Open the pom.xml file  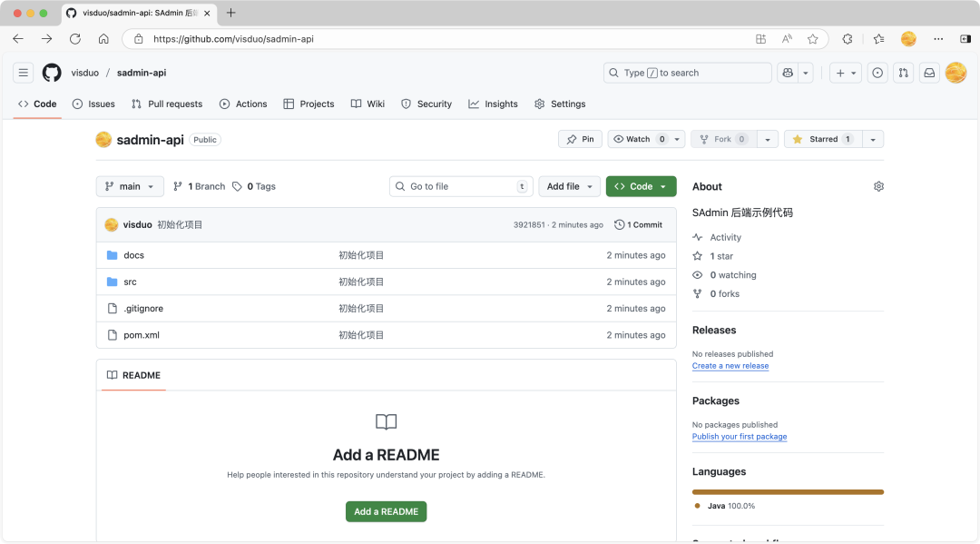142,335
